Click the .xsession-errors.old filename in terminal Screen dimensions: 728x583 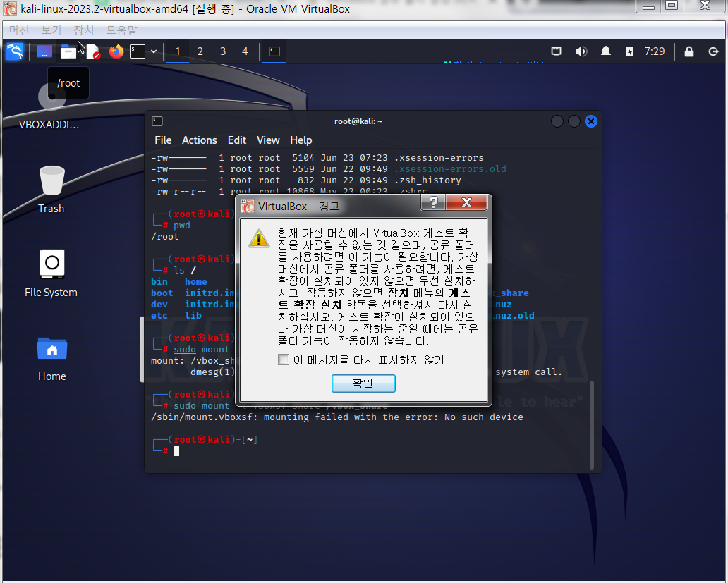pyautogui.click(x=450, y=168)
